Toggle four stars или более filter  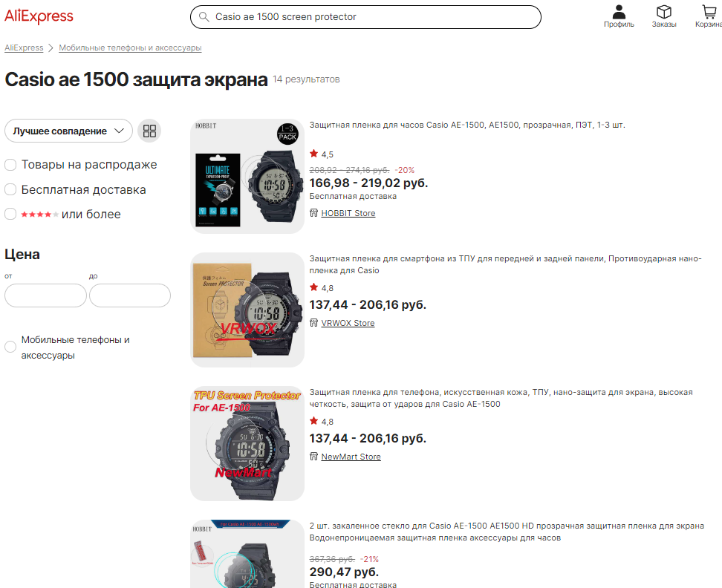tap(10, 214)
